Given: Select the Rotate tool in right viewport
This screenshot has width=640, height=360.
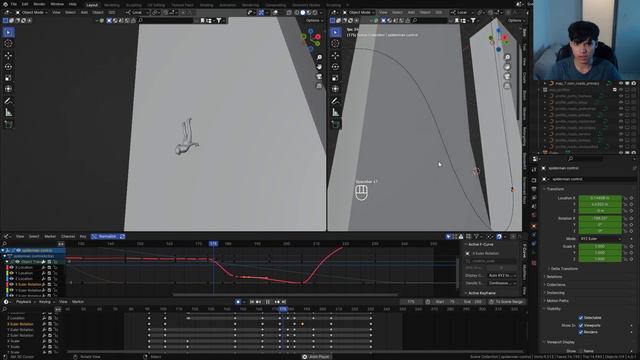Looking at the screenshot, I should (x=336, y=67).
